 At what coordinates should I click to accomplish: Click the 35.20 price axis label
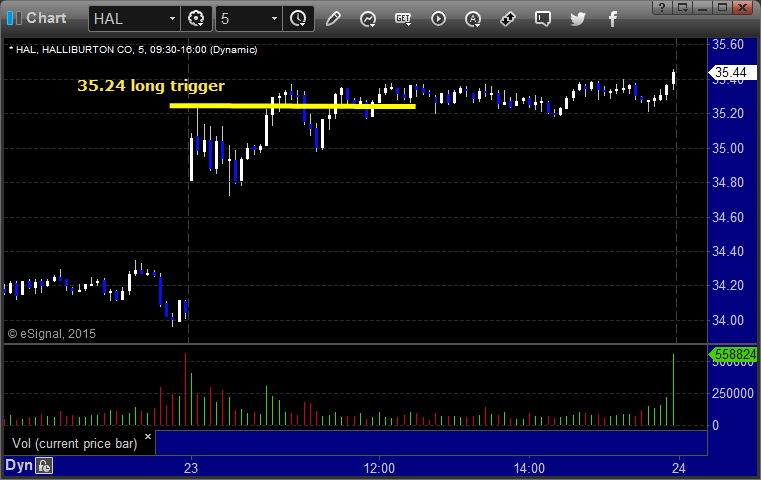[x=728, y=114]
